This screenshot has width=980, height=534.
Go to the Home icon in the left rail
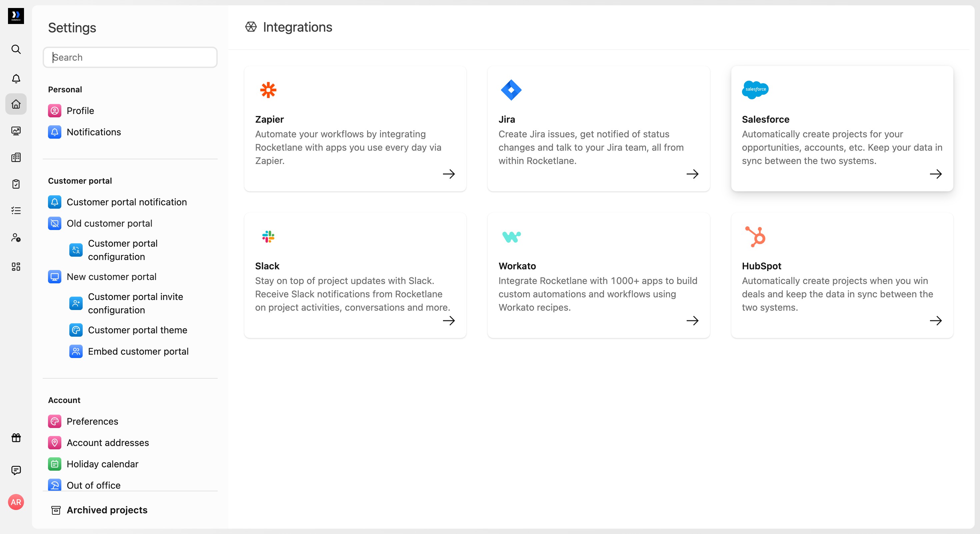(16, 104)
